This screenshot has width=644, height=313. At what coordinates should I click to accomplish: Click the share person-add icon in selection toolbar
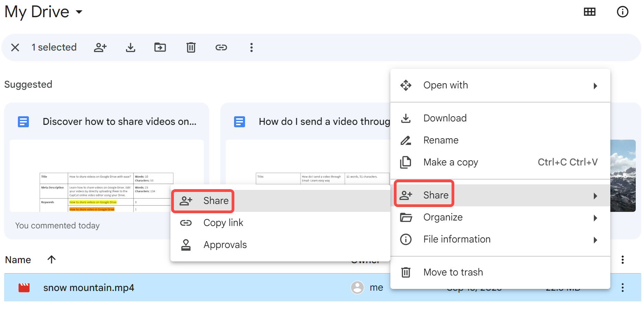pyautogui.click(x=100, y=47)
